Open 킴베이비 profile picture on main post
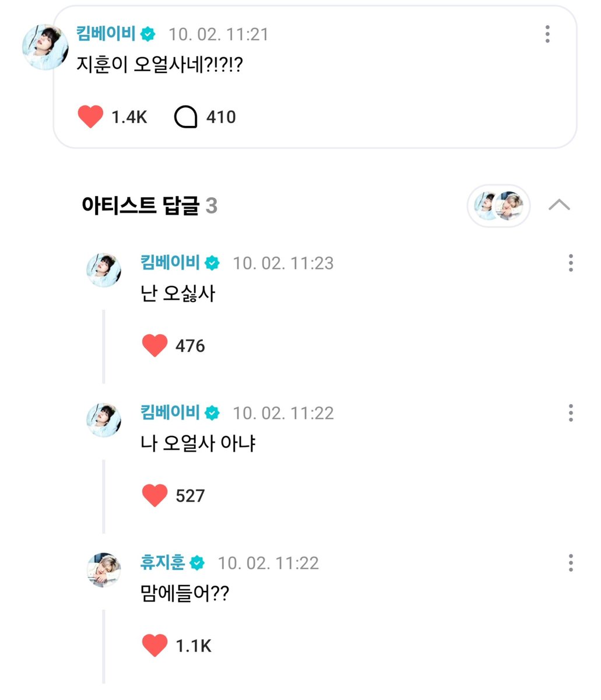The width and height of the screenshot is (601, 700). 45,47
